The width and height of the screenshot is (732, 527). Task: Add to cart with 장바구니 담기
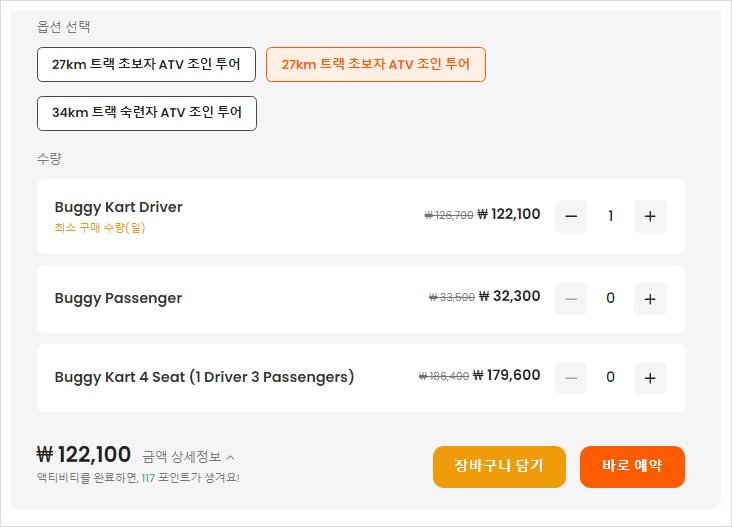(499, 466)
